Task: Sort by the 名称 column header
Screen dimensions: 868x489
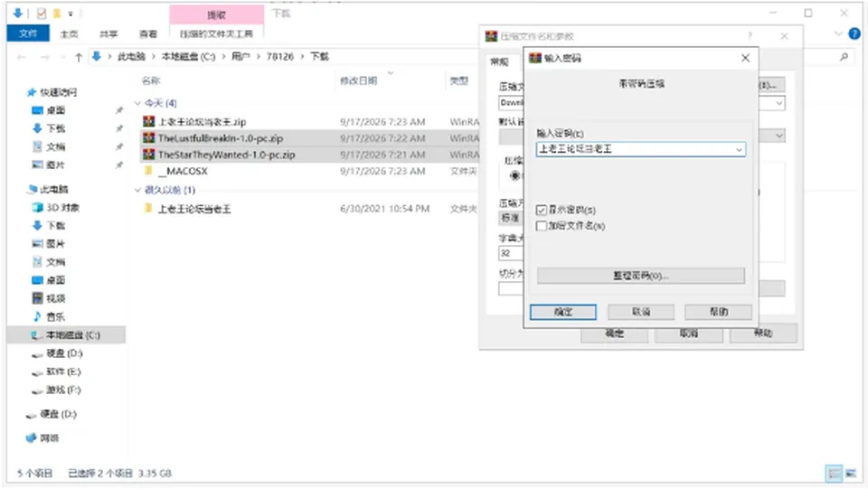Action: pyautogui.click(x=151, y=80)
